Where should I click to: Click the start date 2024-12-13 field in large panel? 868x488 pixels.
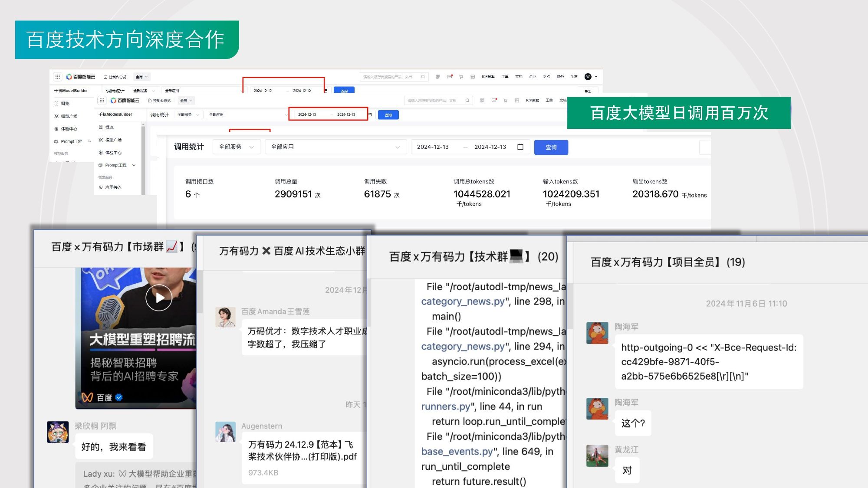point(433,147)
